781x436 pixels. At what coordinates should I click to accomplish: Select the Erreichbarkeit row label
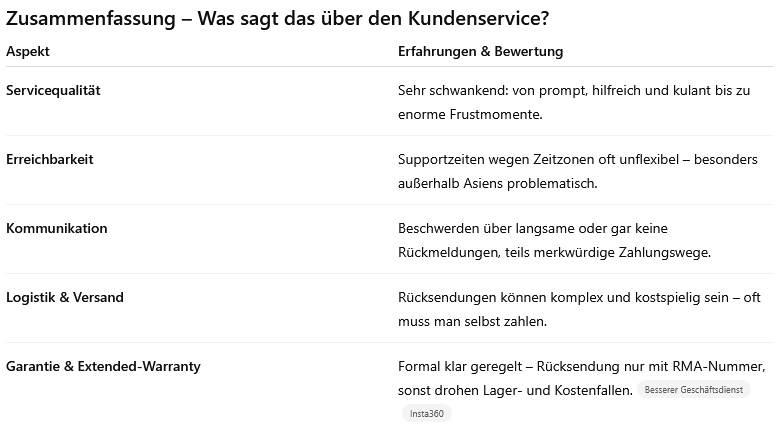click(50, 159)
